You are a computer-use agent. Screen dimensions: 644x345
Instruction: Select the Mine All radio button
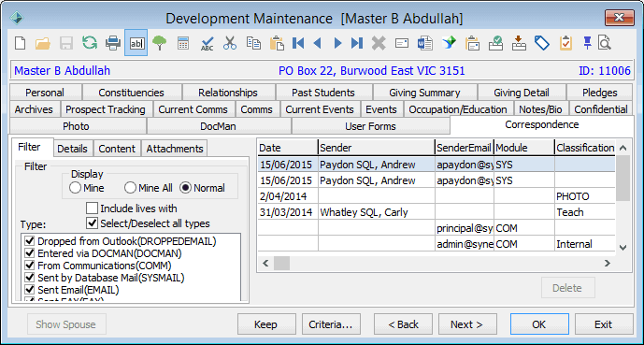130,188
